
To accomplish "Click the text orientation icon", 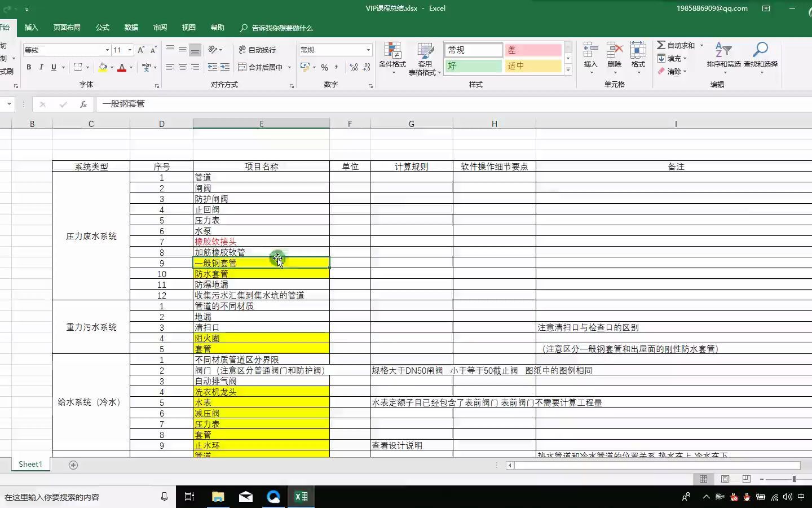I will pos(213,50).
